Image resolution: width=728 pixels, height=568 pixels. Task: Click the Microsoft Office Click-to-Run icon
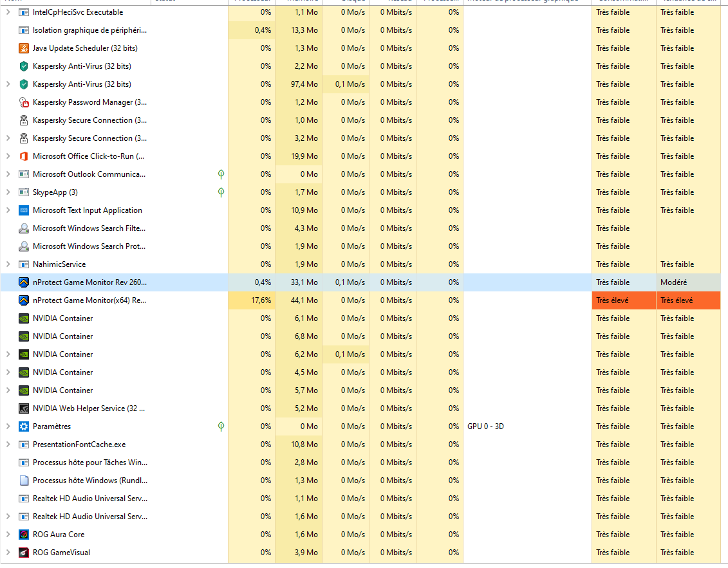tap(24, 156)
